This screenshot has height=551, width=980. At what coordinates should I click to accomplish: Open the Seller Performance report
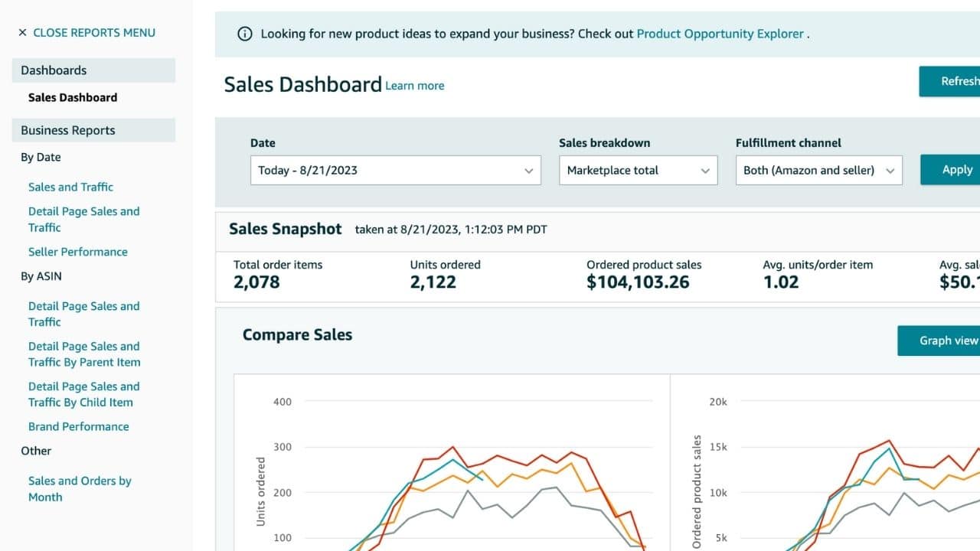77,252
